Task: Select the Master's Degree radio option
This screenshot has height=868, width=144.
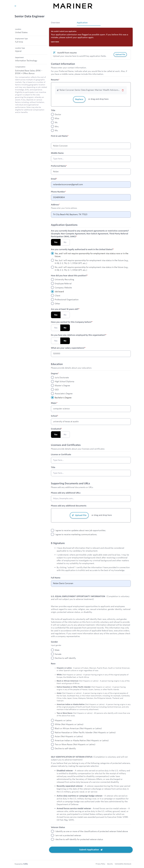Action: [x=52, y=386]
